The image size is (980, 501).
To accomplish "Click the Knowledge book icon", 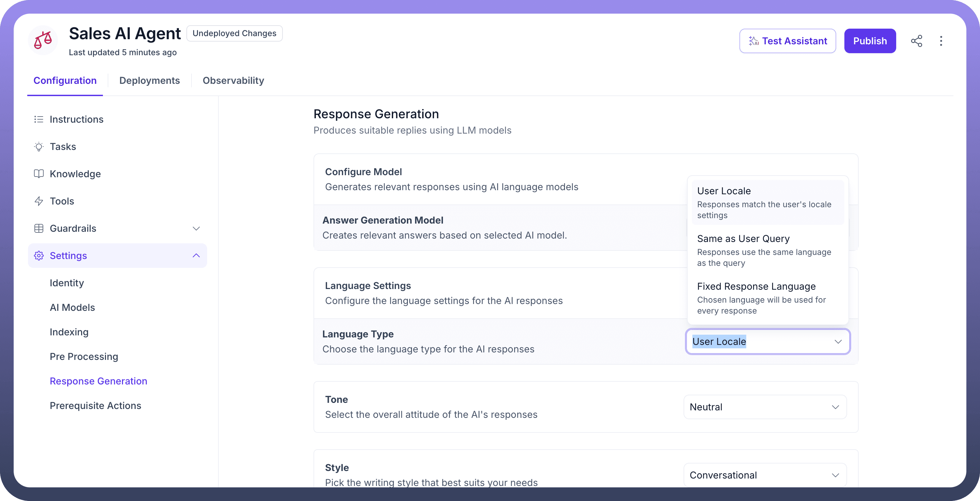I will click(x=39, y=174).
